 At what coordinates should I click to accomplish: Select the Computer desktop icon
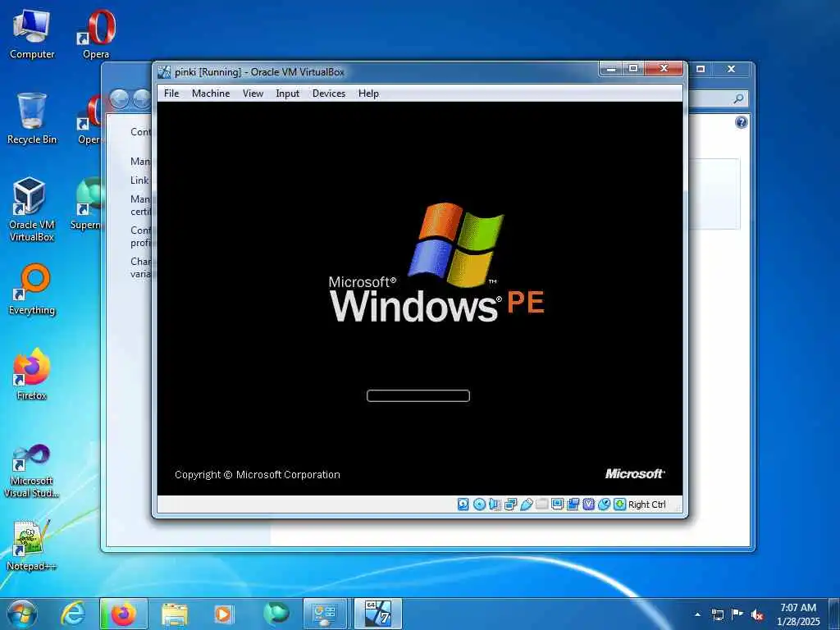[x=32, y=34]
